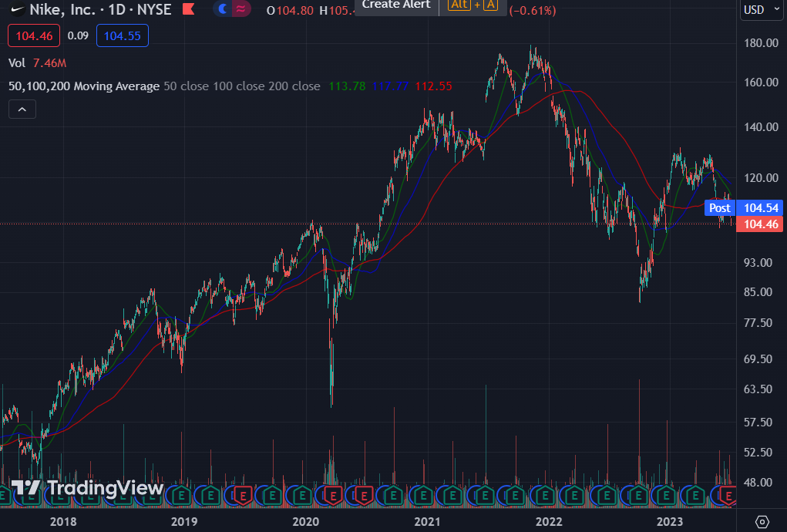
Task: Click the blue 104.55 buy price button
Action: coord(123,35)
